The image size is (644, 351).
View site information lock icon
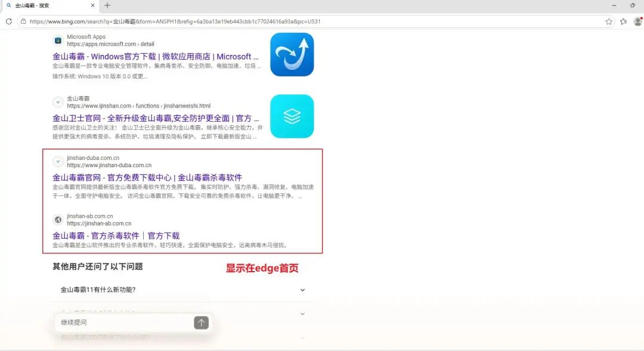tap(23, 21)
